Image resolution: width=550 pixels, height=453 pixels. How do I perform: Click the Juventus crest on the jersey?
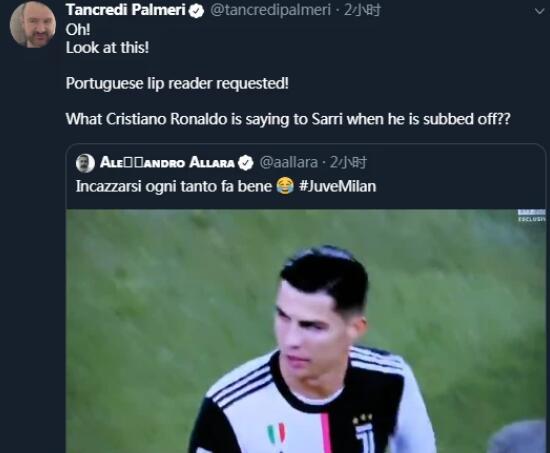363,435
